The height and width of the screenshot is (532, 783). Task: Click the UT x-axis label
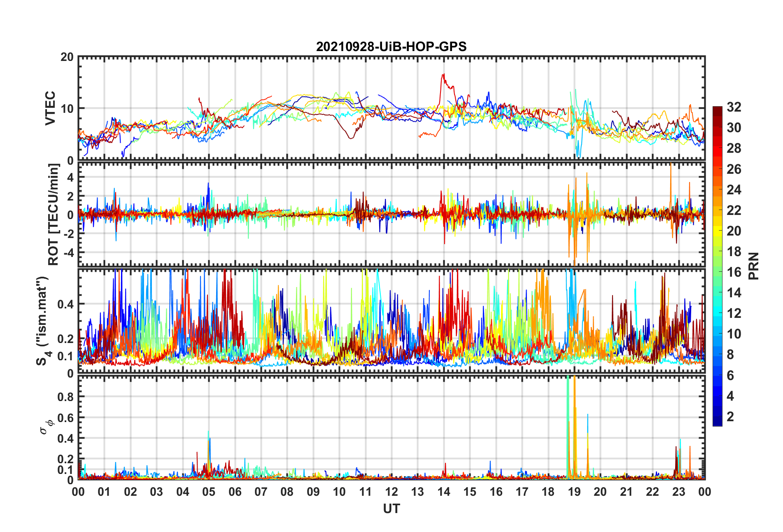tap(391, 509)
